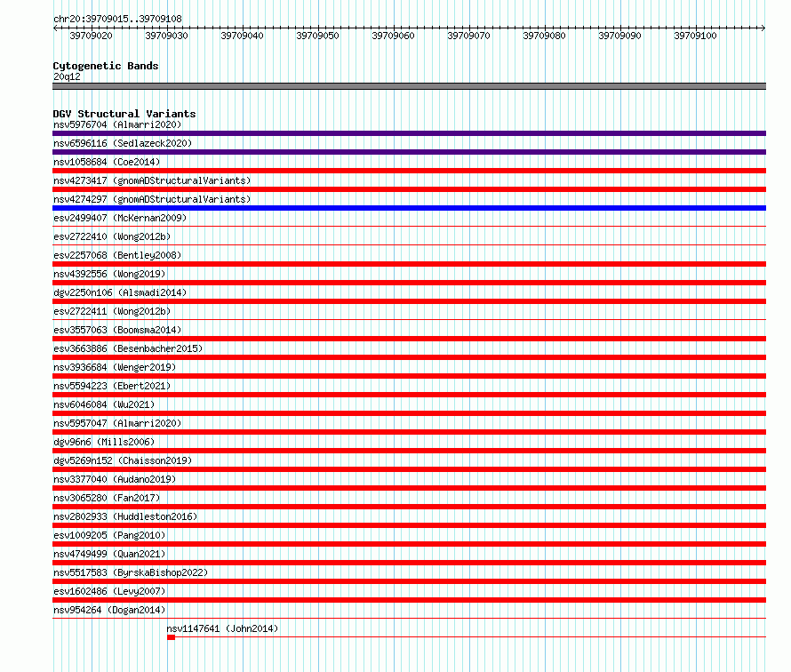The image size is (791, 672).
Task: Click ruler position 39709040
Action: [x=242, y=36]
